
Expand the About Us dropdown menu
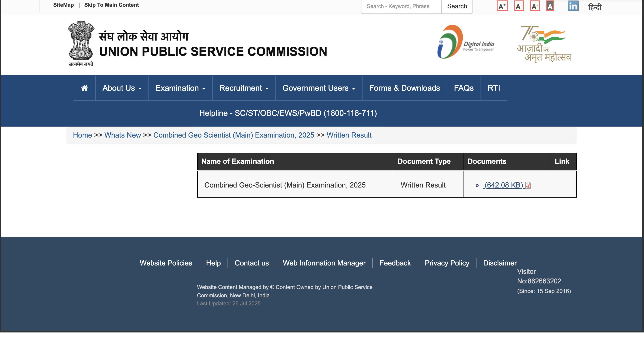(122, 88)
